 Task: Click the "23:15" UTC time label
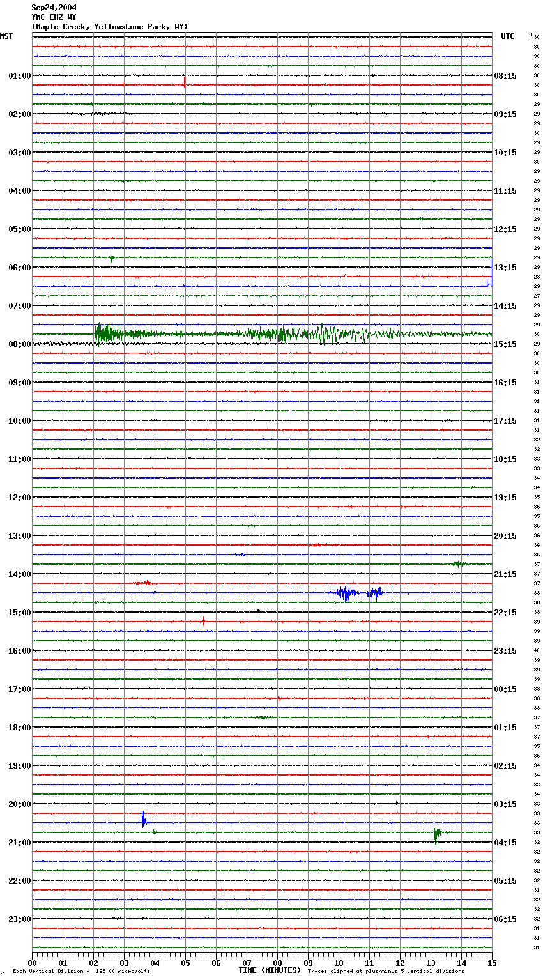coord(505,651)
